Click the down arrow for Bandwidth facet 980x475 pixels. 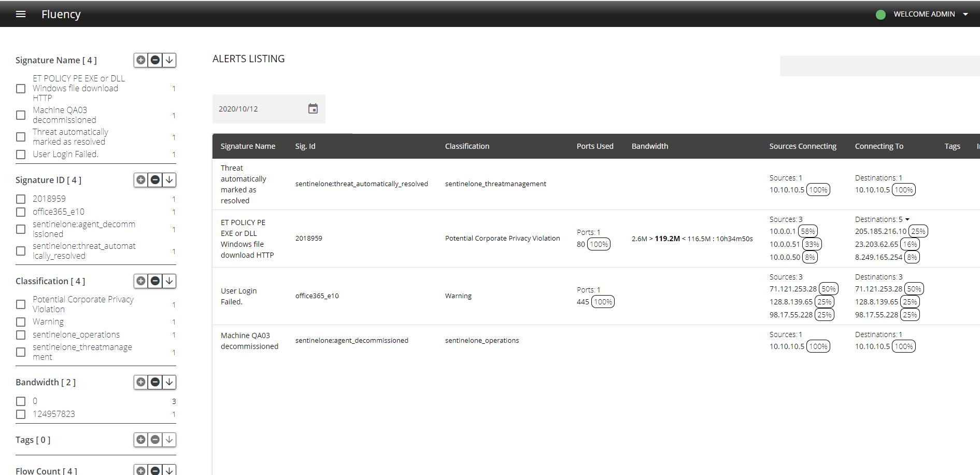(x=169, y=382)
